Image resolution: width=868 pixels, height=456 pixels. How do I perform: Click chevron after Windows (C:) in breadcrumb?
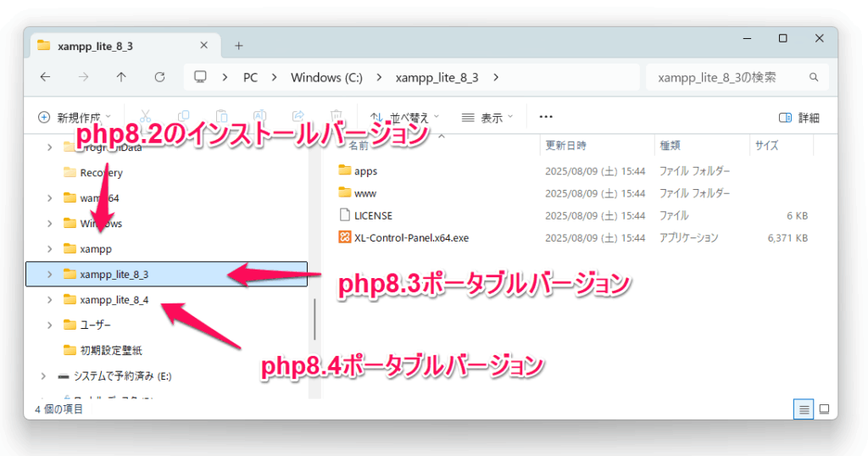tap(379, 77)
